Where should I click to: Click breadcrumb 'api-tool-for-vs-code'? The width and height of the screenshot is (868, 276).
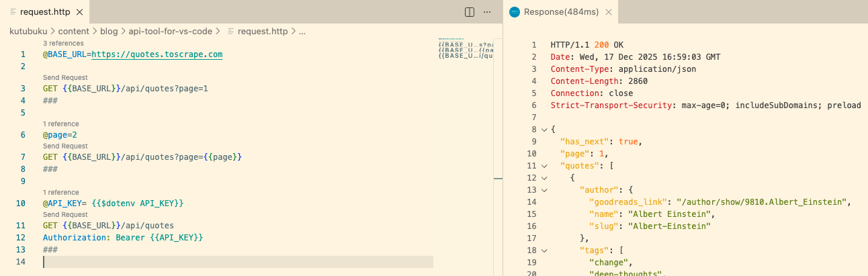pyautogui.click(x=170, y=31)
